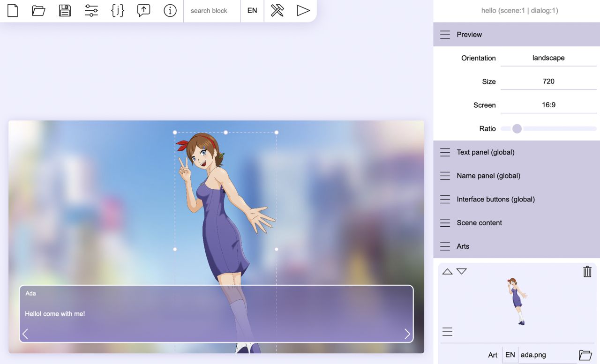Delete the art with the trash icon
The image size is (600, 364).
(x=587, y=271)
